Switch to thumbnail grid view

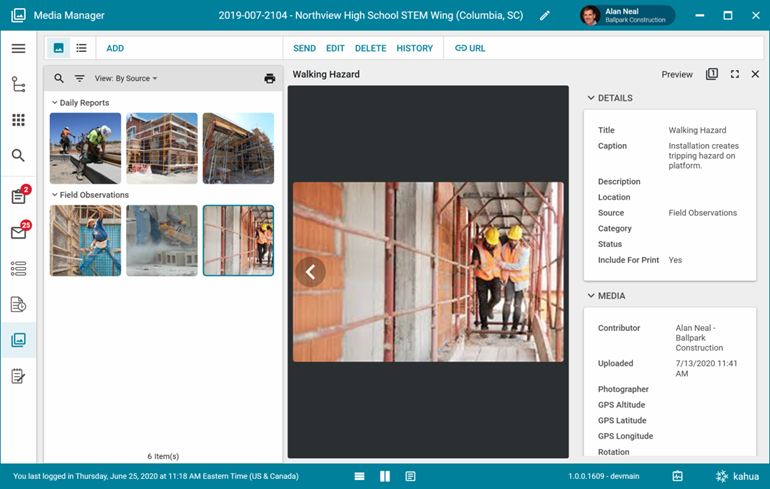click(59, 48)
